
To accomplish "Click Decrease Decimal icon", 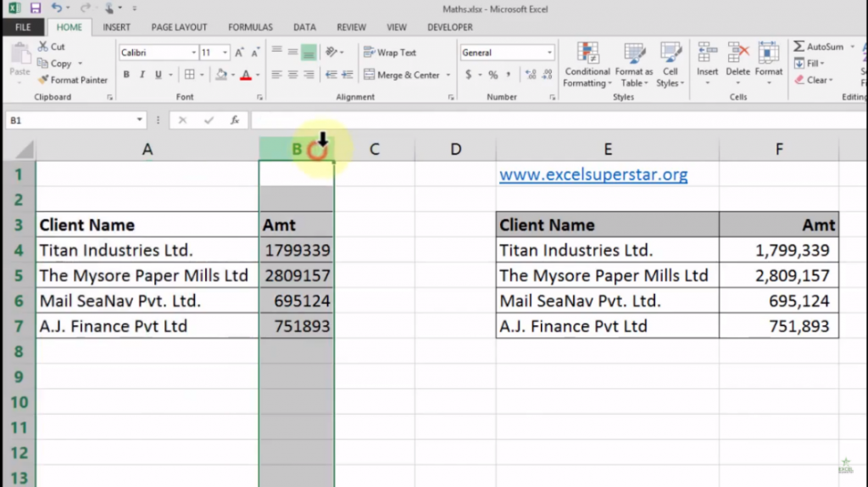I will tap(548, 75).
